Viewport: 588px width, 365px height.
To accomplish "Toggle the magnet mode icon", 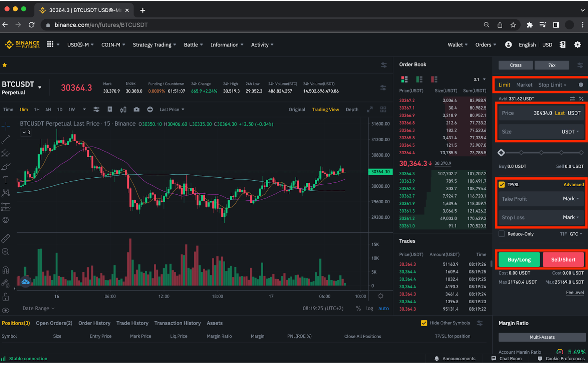I will click(6, 270).
